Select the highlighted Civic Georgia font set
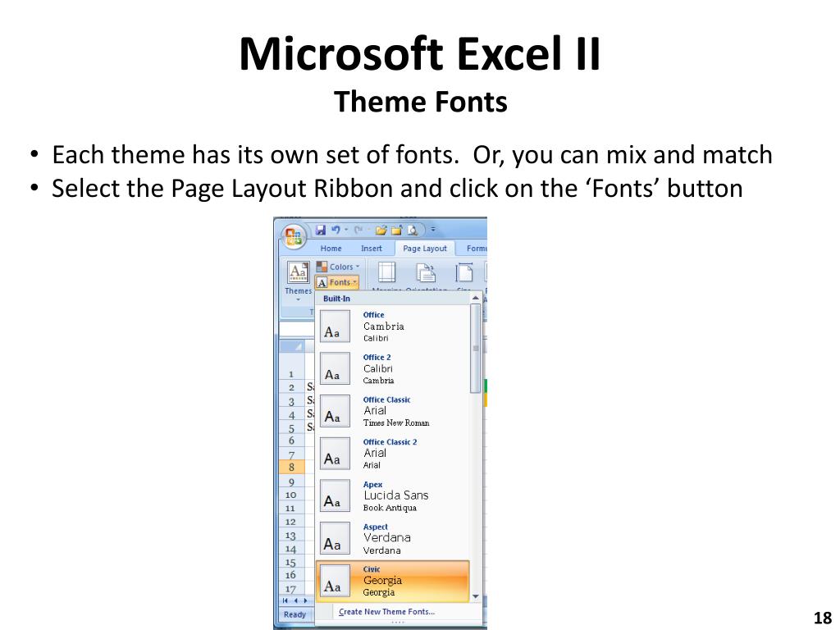This screenshot has width=840, height=630. [393, 582]
